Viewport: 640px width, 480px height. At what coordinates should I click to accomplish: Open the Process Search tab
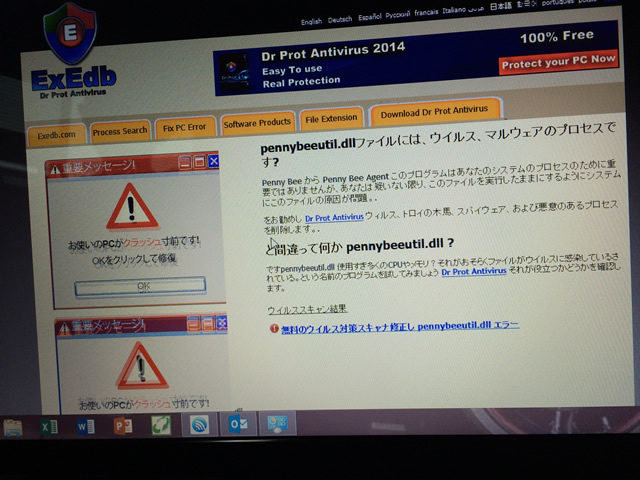(x=120, y=131)
